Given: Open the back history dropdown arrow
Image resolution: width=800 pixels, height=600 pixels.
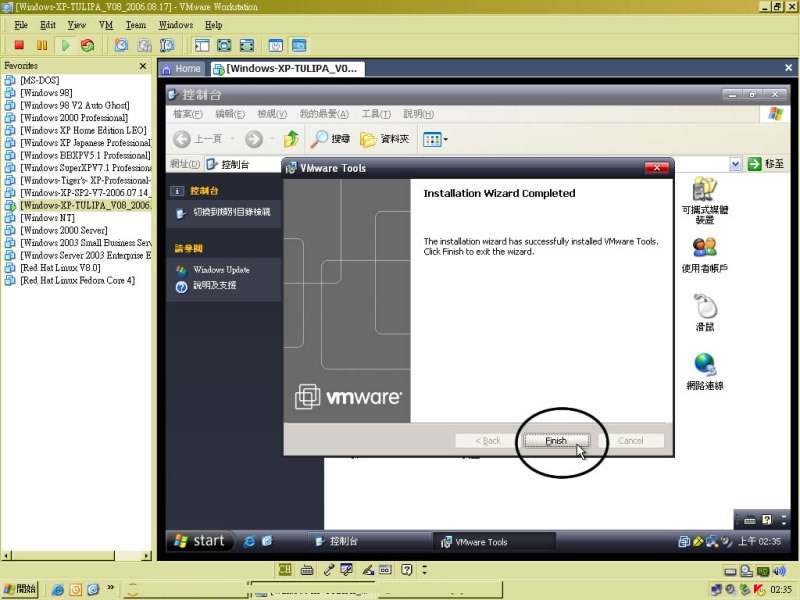Looking at the screenshot, I should pyautogui.click(x=233, y=139).
